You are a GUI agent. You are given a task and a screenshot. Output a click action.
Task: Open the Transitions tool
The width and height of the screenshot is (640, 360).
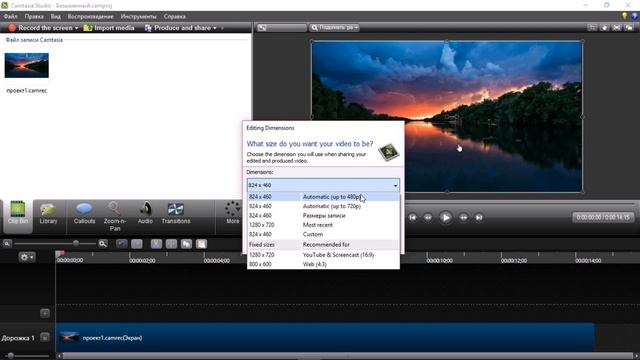[x=176, y=214]
